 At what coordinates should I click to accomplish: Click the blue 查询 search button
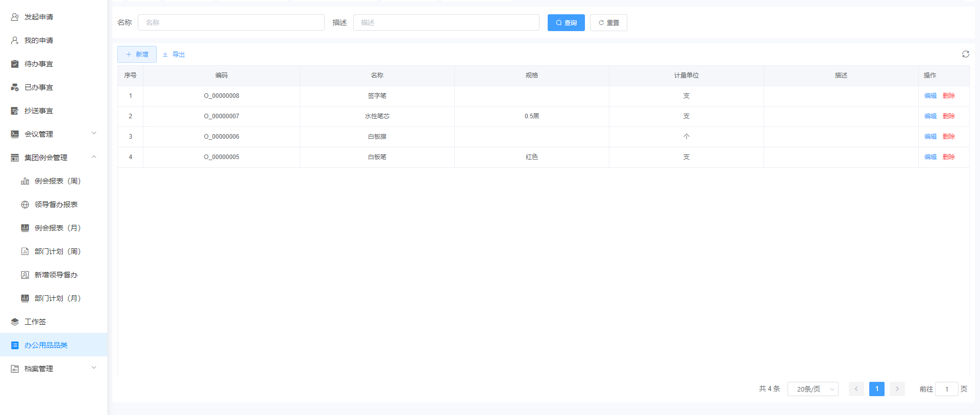[x=566, y=23]
